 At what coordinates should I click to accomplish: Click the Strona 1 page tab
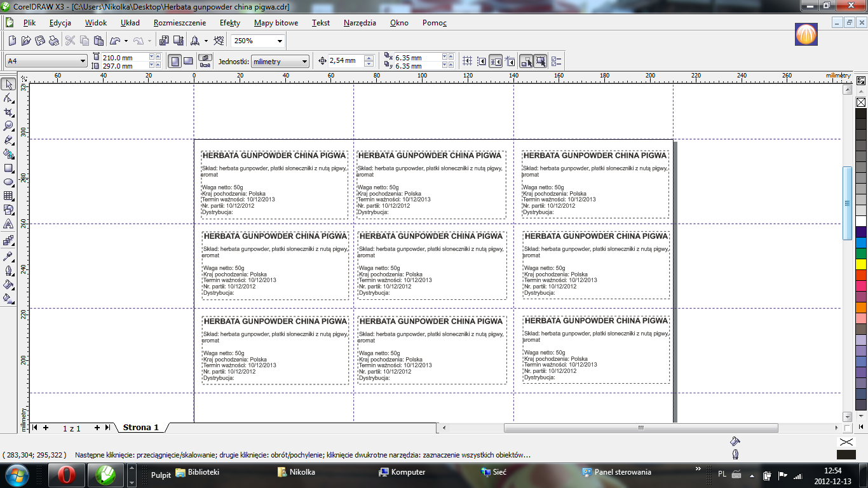point(140,428)
